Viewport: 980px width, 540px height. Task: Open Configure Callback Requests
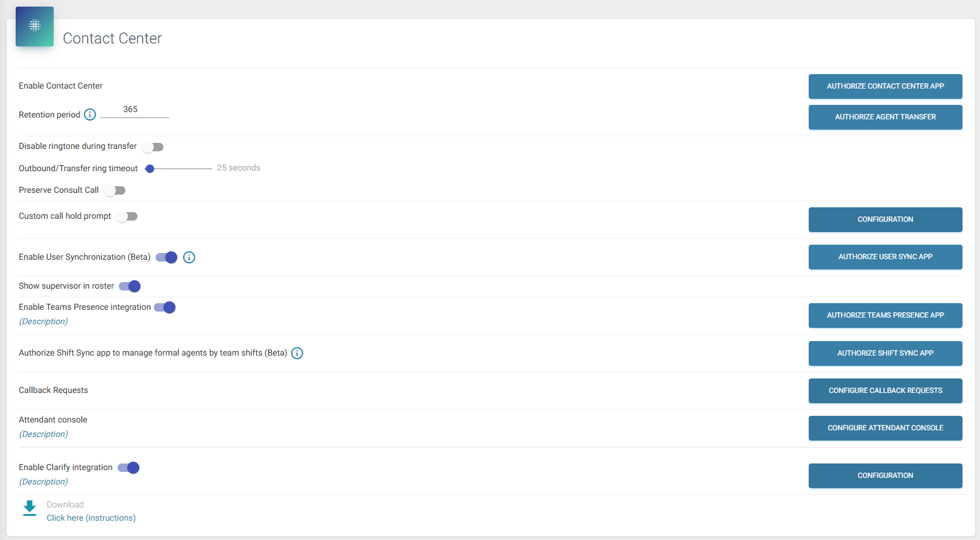click(885, 391)
